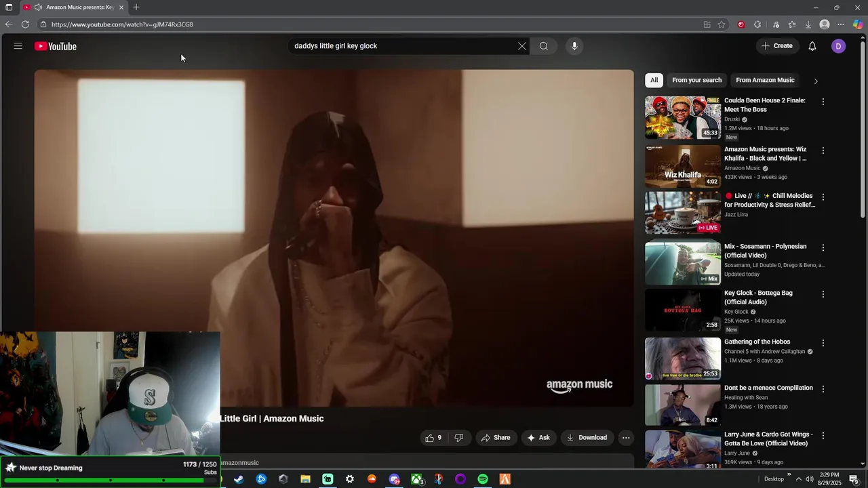This screenshot has height=488, width=868.
Task: Open Edge favorites list
Action: coord(792,24)
